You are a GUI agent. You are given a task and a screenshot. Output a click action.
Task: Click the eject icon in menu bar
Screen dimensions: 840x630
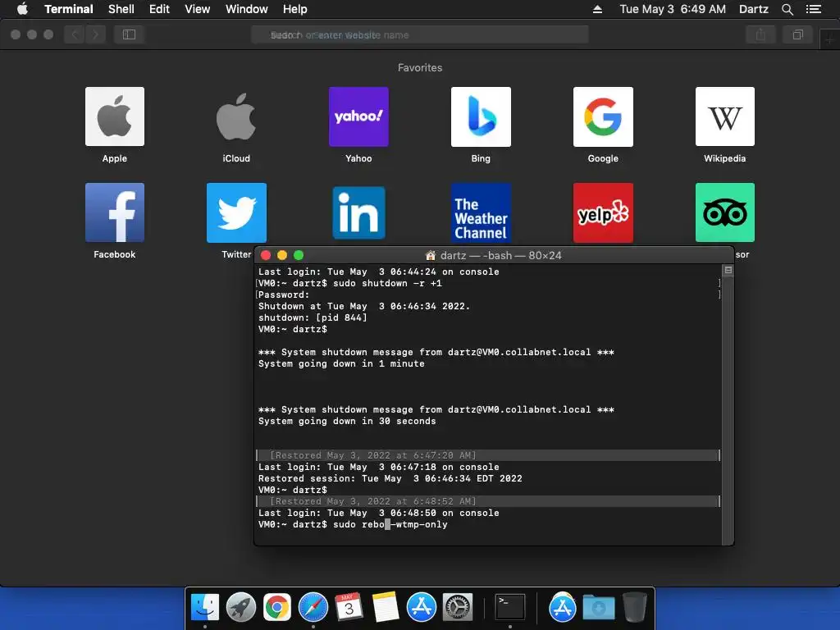597,9
